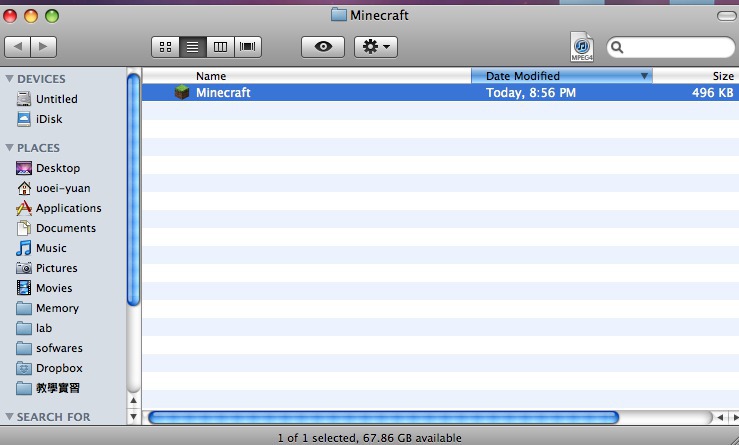
Task: Minimize the window with yellow button
Action: coord(31,16)
